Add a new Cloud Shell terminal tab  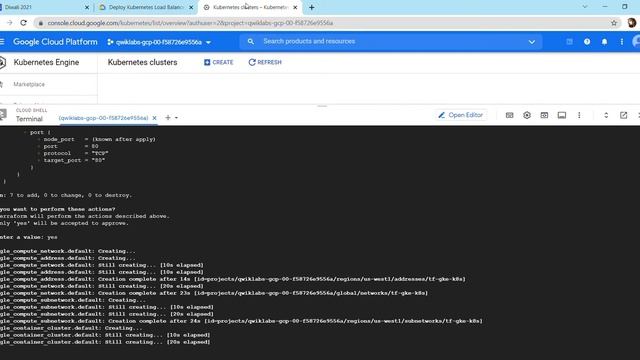(168, 118)
